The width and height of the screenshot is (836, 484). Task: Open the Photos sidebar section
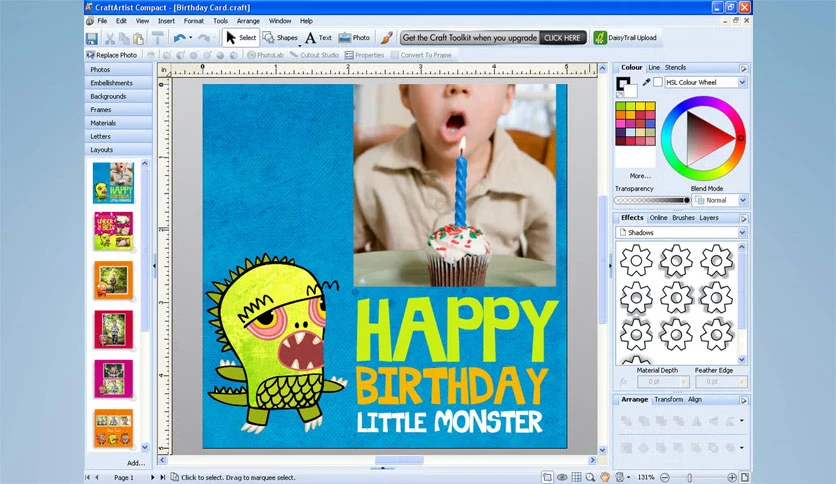pyautogui.click(x=118, y=69)
